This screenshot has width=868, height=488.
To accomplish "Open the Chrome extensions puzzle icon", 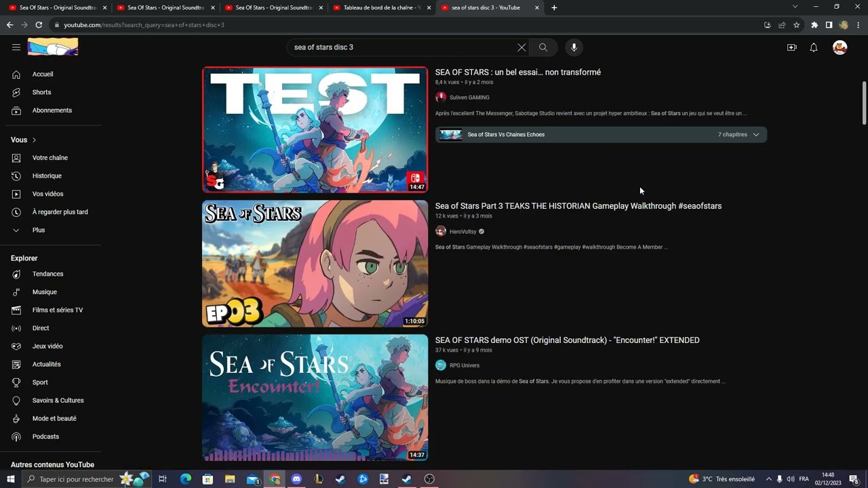I will [814, 25].
